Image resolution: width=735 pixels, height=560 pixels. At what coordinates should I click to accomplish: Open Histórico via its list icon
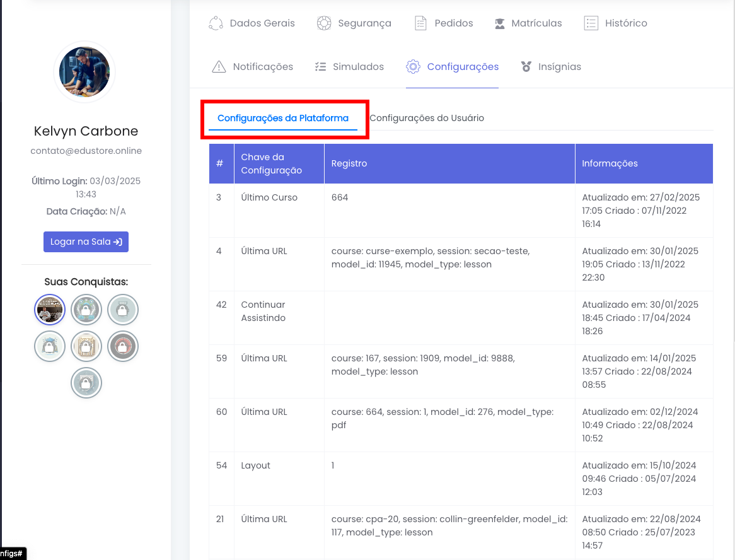point(591,23)
